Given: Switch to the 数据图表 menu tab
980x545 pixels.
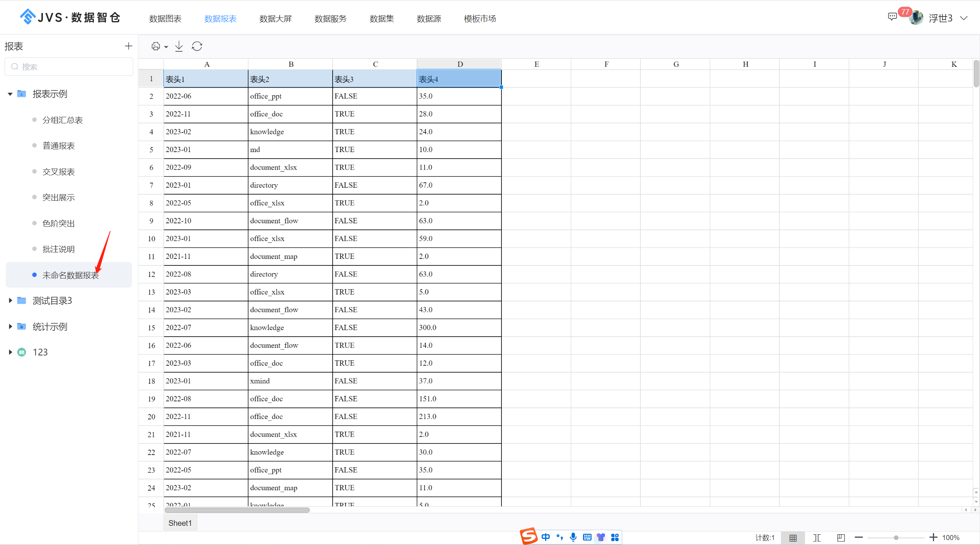Looking at the screenshot, I should 165,18.
